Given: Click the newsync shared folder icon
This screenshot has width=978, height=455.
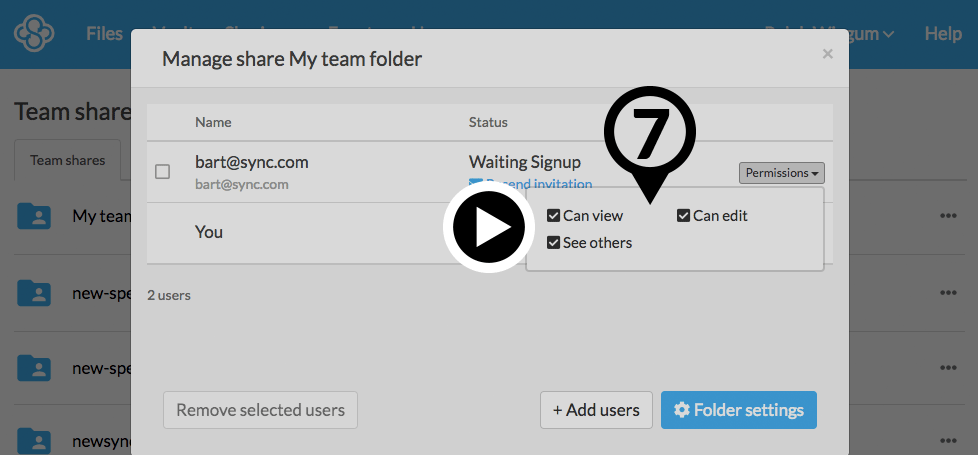Looking at the screenshot, I should point(34,441).
